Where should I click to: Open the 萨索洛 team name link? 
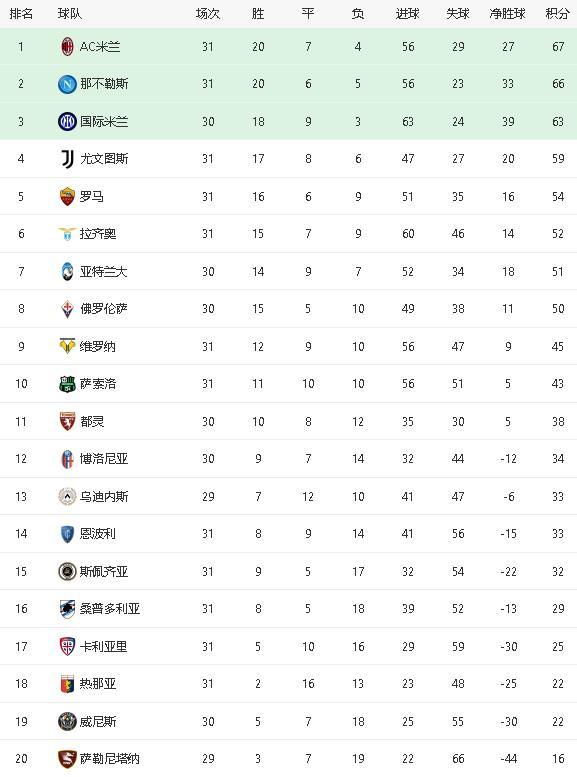(x=98, y=384)
